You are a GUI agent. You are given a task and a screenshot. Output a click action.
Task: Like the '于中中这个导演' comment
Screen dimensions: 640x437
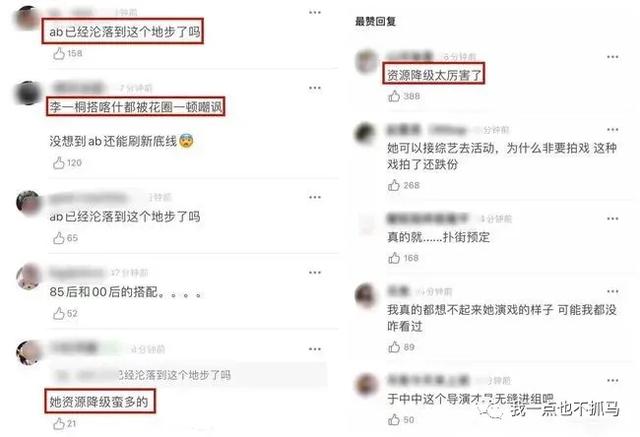394,419
